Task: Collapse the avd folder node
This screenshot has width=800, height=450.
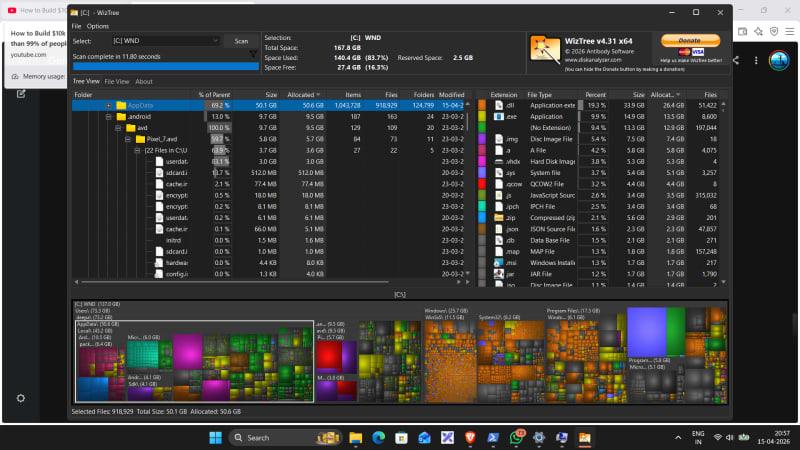Action: [x=118, y=128]
